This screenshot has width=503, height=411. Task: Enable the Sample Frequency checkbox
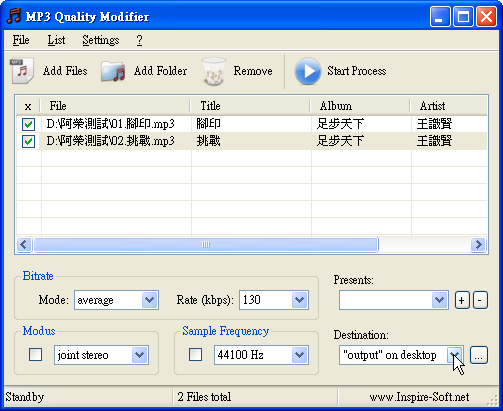[195, 355]
